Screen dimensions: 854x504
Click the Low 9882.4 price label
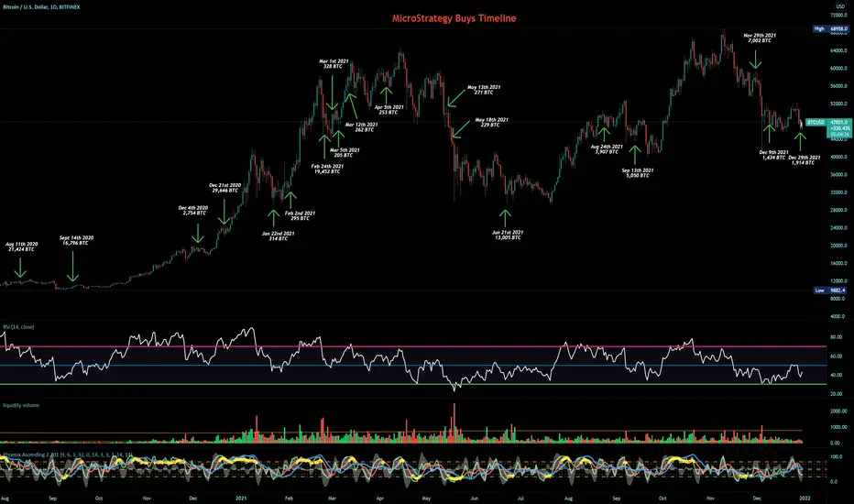click(830, 290)
